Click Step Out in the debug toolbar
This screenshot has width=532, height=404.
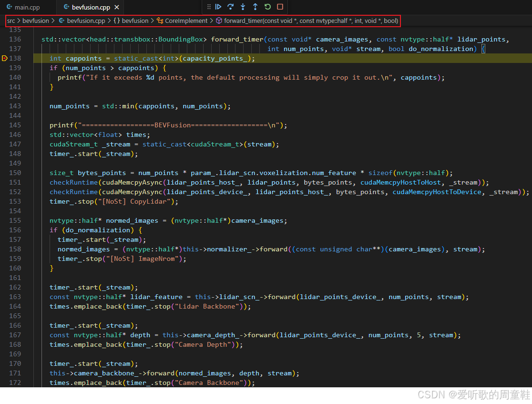pyautogui.click(x=254, y=7)
